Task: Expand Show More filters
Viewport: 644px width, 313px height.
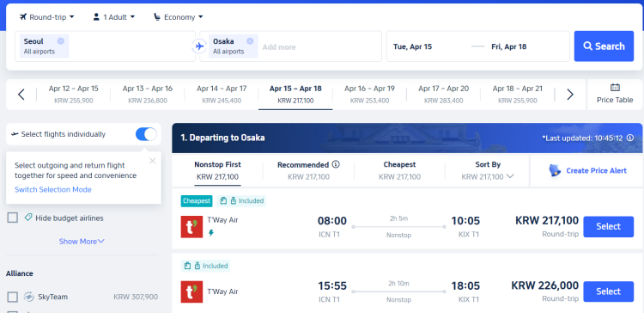Action: click(x=82, y=242)
